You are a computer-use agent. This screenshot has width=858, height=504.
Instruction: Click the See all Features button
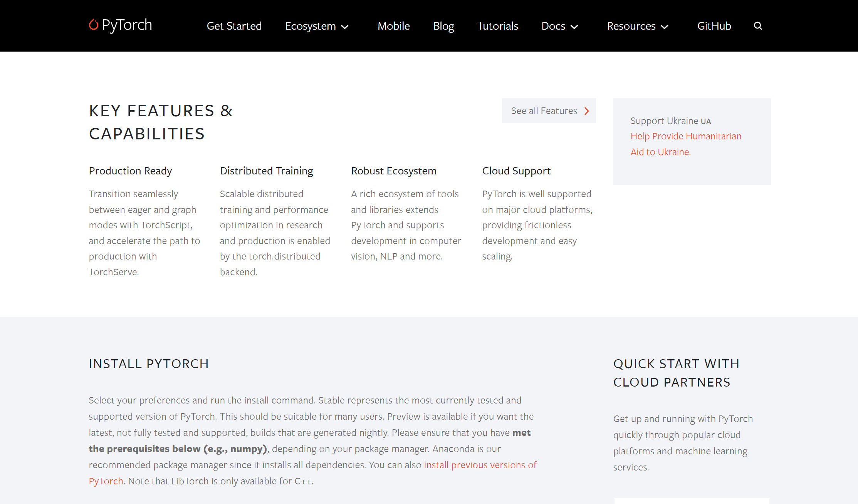coord(549,111)
